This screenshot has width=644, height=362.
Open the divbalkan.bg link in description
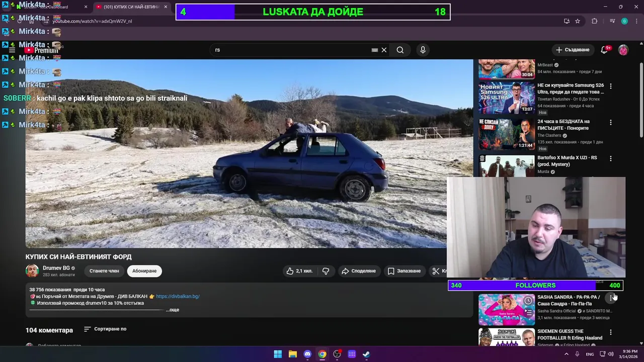178,296
